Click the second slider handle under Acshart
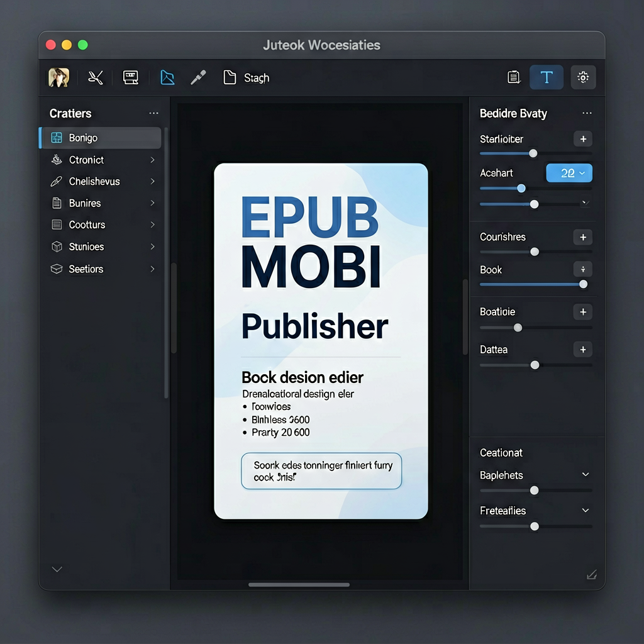This screenshot has height=644, width=644. (x=535, y=204)
